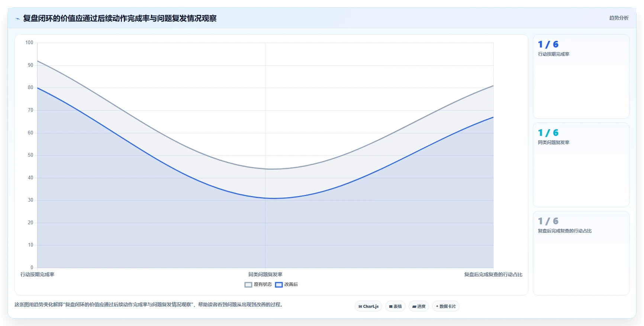The image size is (644, 326).
Task: Click the teal 1 / 6 value in second card
Action: pos(548,133)
